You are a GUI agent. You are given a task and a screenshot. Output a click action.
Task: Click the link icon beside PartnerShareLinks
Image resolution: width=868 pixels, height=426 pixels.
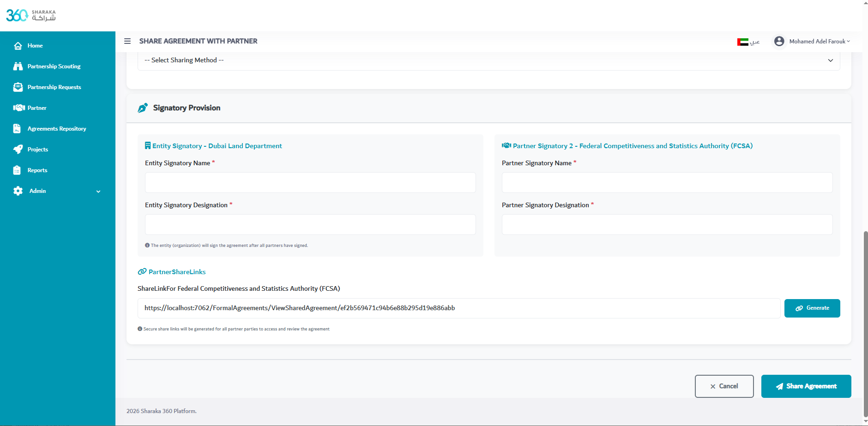[142, 271]
